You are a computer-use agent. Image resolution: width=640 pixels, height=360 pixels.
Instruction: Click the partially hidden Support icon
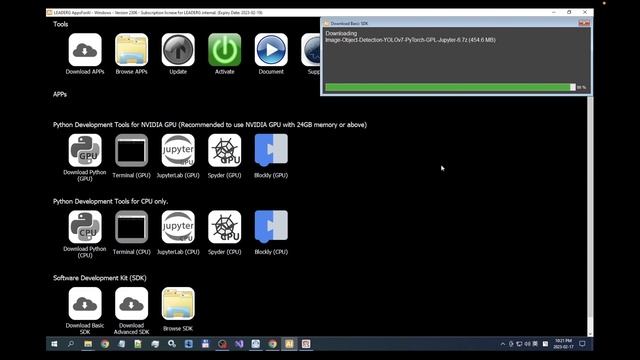click(x=311, y=50)
